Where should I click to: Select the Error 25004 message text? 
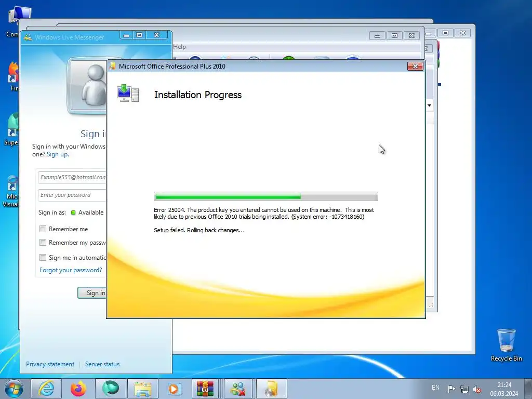coord(263,214)
